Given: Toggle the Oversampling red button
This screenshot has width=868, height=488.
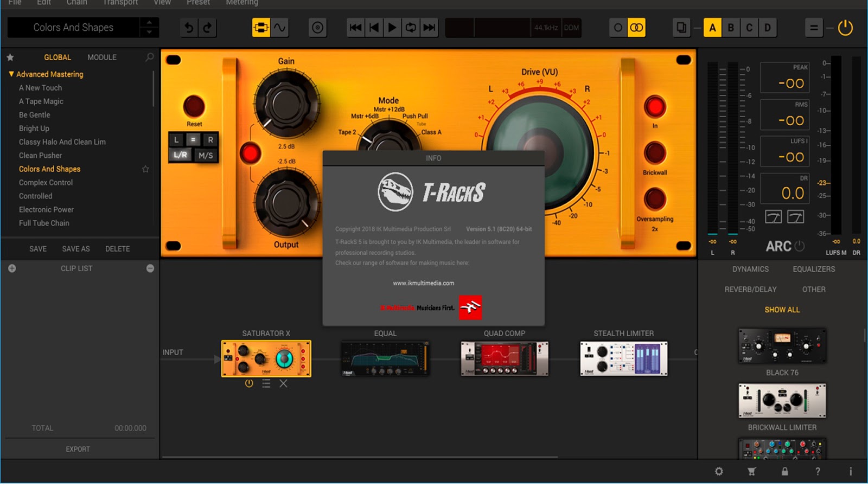Looking at the screenshot, I should (x=655, y=199).
